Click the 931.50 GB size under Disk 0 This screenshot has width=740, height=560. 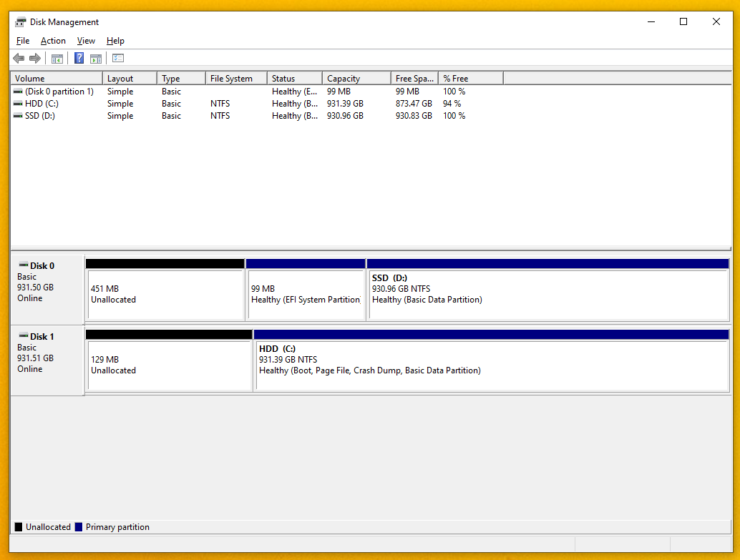pos(35,288)
